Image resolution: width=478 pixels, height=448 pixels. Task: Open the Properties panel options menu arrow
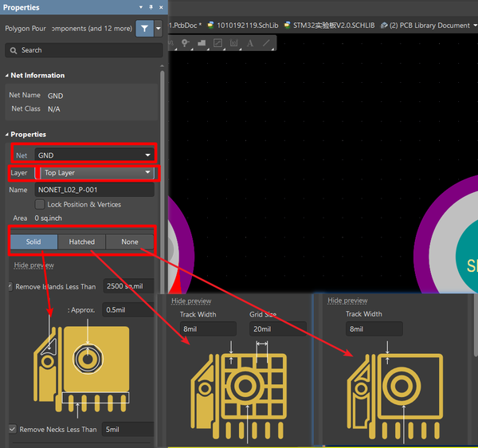pos(141,7)
